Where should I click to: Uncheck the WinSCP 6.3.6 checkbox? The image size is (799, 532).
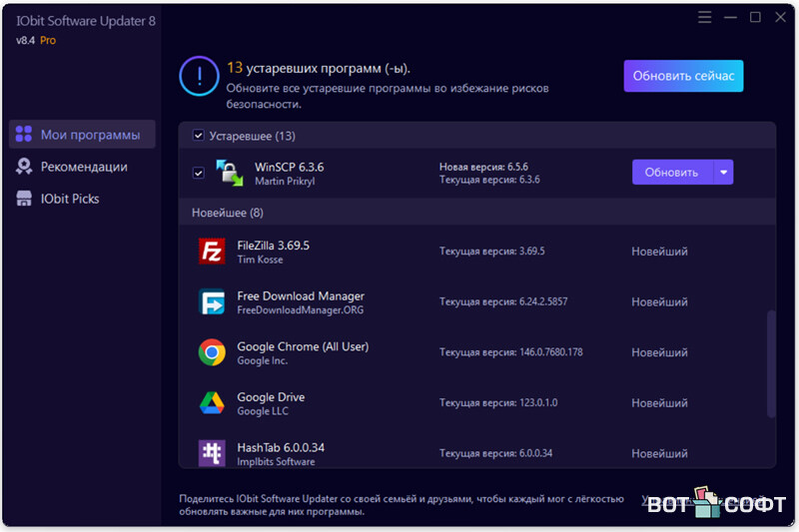tap(198, 173)
